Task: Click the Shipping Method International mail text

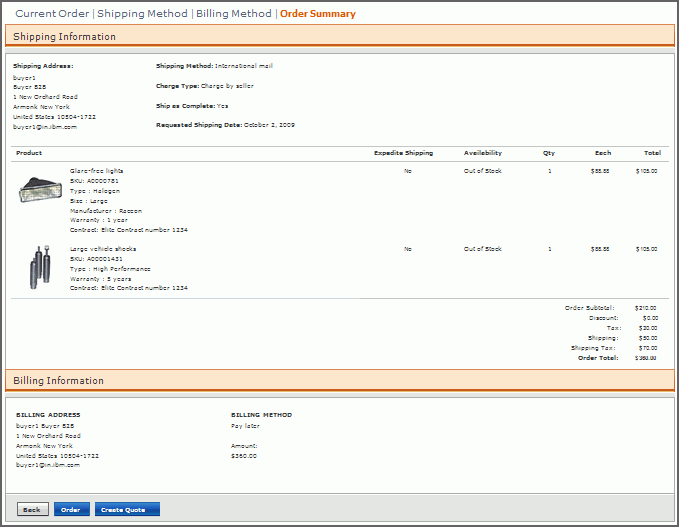Action: pos(214,66)
